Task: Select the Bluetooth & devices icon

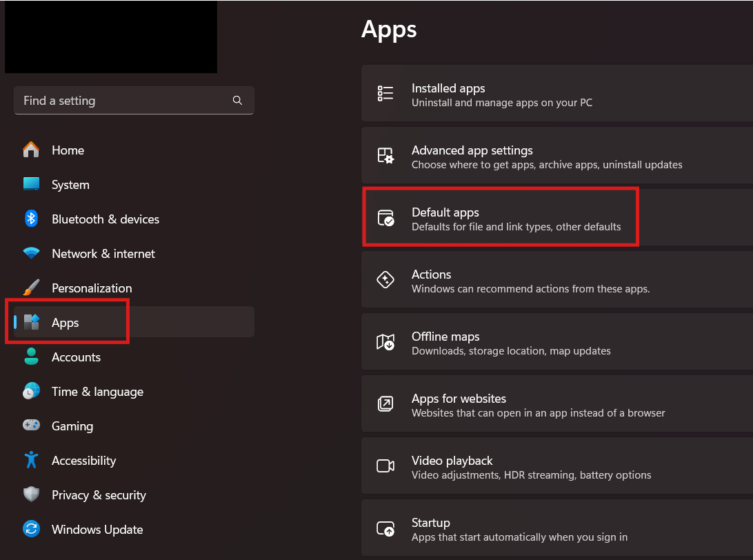Action: click(x=31, y=219)
